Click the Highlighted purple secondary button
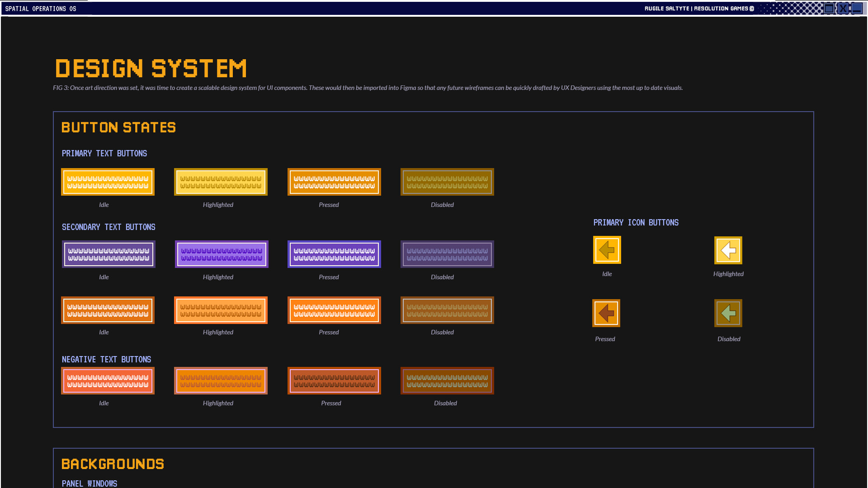 click(222, 254)
